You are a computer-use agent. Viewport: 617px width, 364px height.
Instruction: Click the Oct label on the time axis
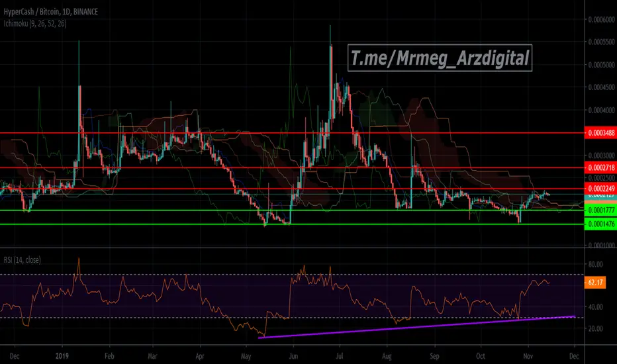pyautogui.click(x=481, y=356)
